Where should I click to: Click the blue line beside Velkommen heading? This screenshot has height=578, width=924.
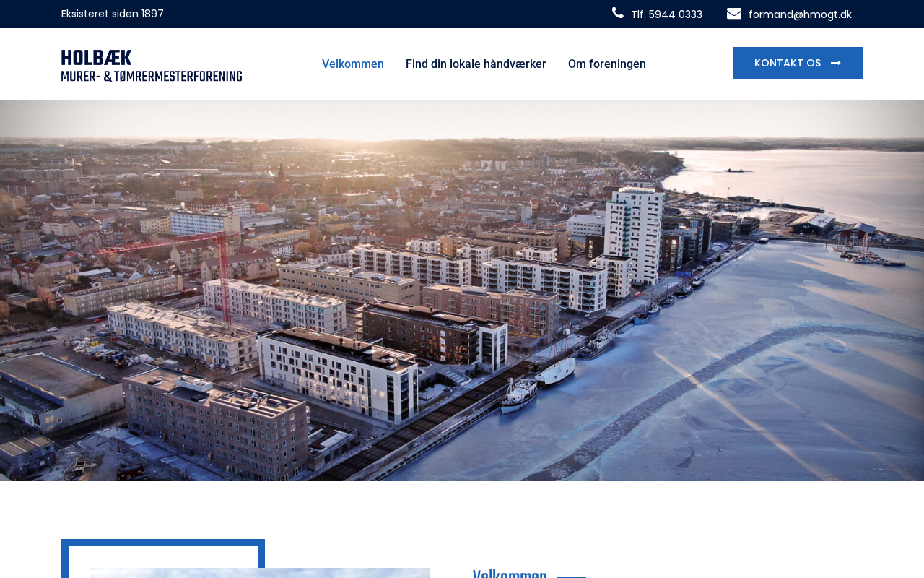(x=572, y=576)
